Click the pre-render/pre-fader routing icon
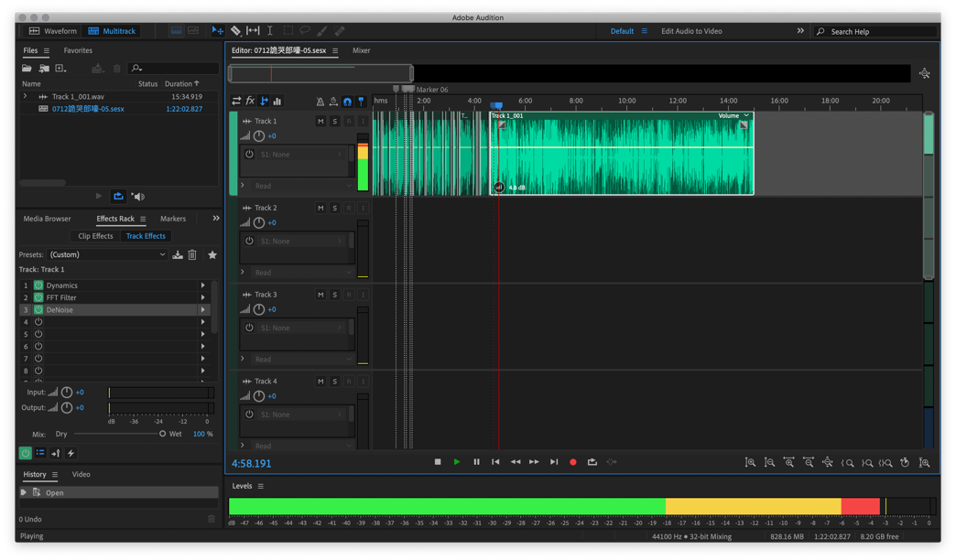Viewport: 956px width, 560px height. point(56,453)
